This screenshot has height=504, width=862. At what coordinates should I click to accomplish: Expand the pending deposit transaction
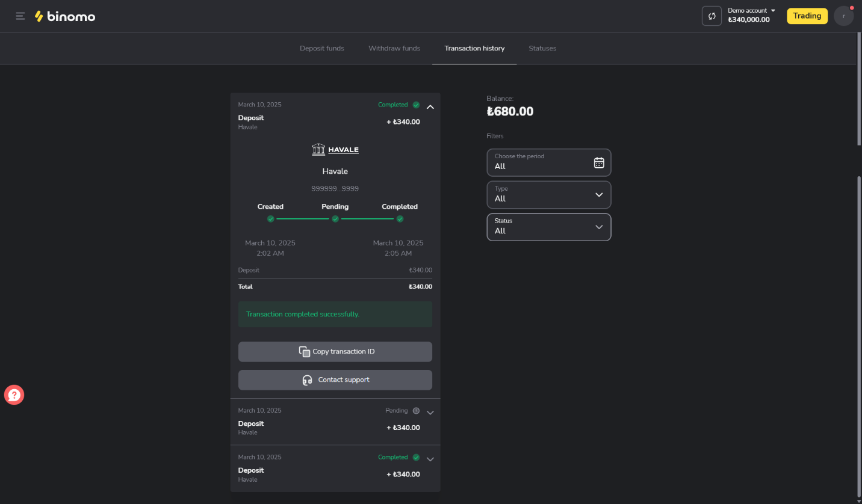click(x=430, y=413)
